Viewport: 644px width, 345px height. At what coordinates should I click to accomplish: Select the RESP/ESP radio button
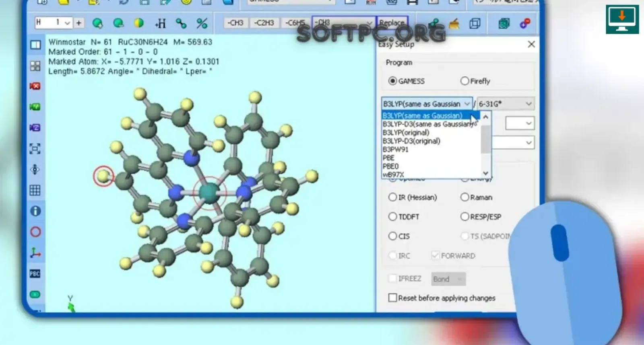click(464, 216)
